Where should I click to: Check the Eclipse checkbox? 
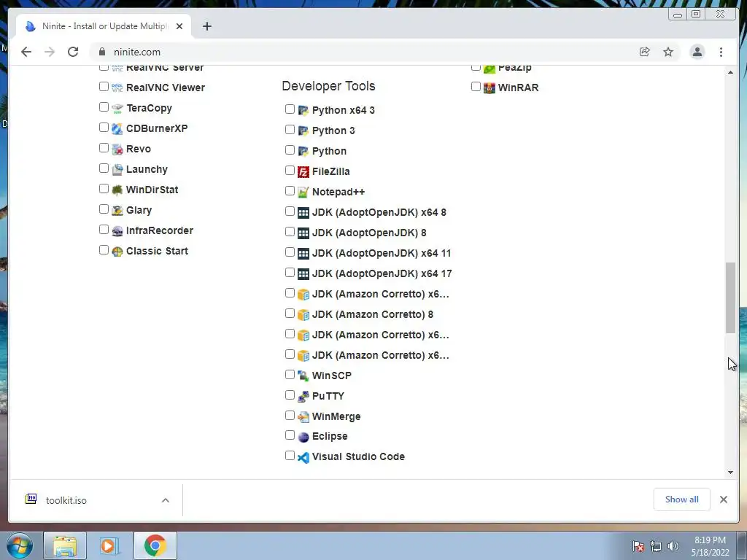pos(290,435)
